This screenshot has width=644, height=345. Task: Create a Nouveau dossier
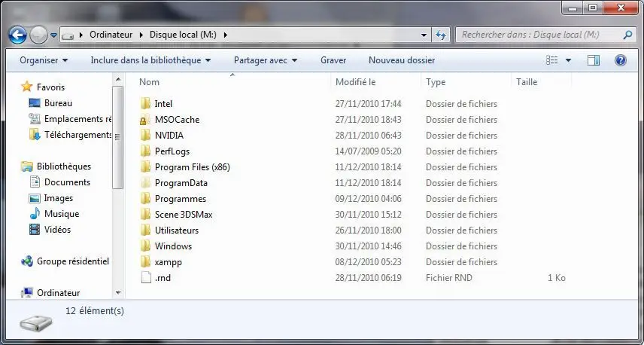402,60
